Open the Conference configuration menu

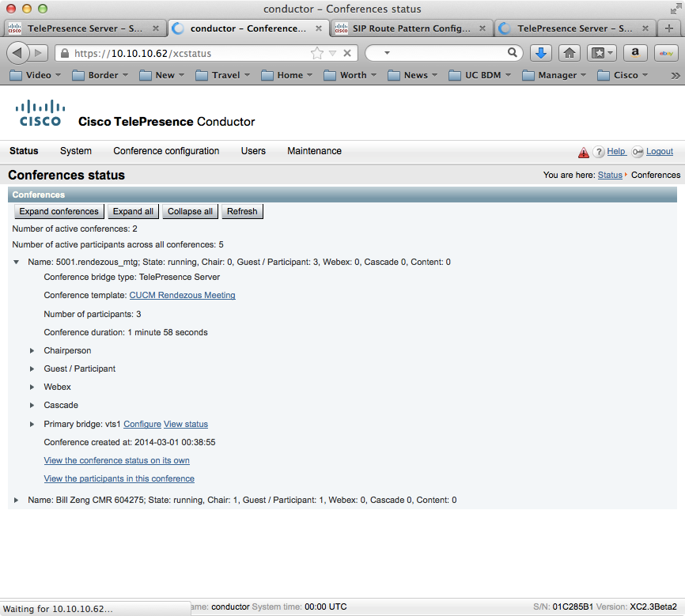[166, 151]
